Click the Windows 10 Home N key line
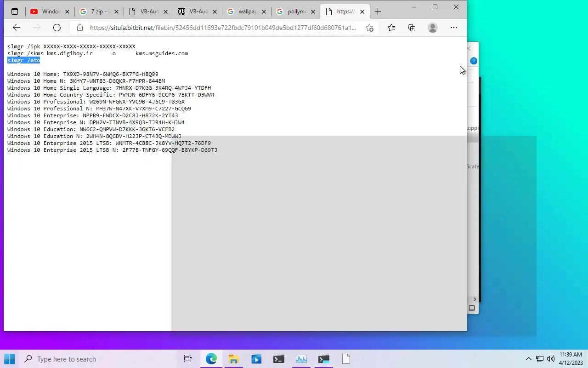 [86, 81]
